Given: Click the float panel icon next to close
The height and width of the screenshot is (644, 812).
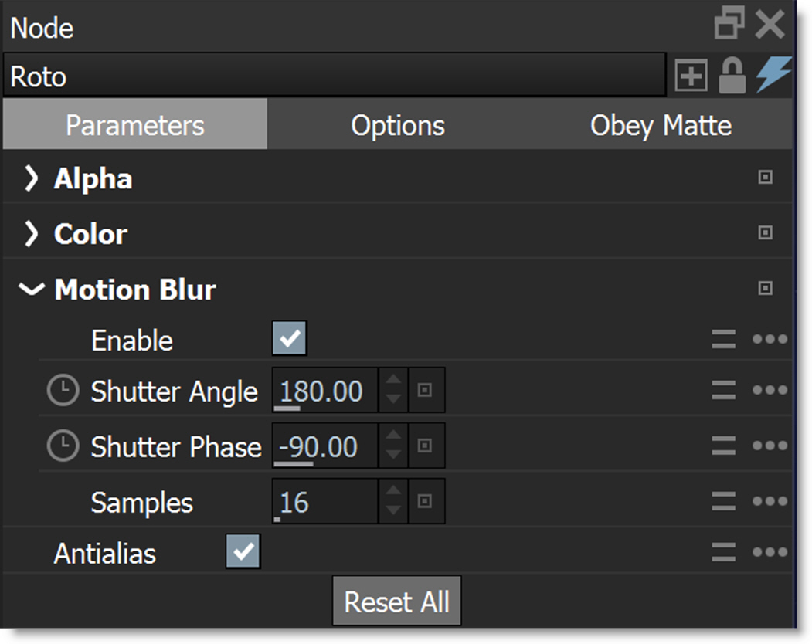Looking at the screenshot, I should click(729, 25).
